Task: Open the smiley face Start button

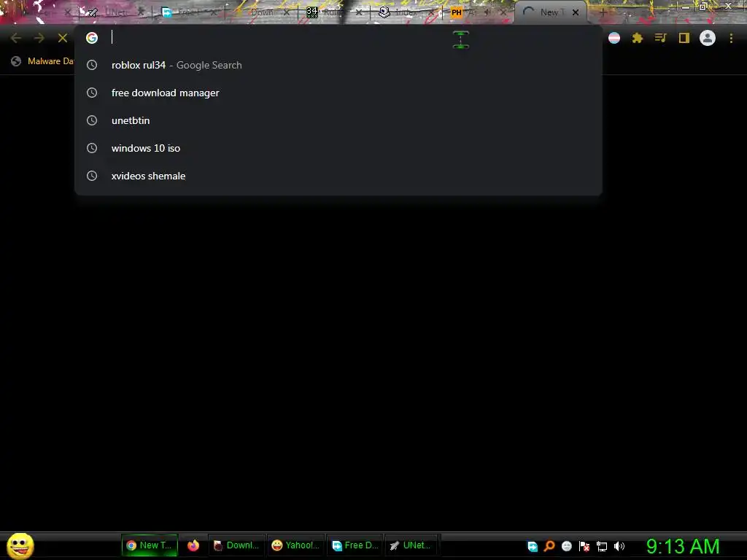Action: (20, 545)
